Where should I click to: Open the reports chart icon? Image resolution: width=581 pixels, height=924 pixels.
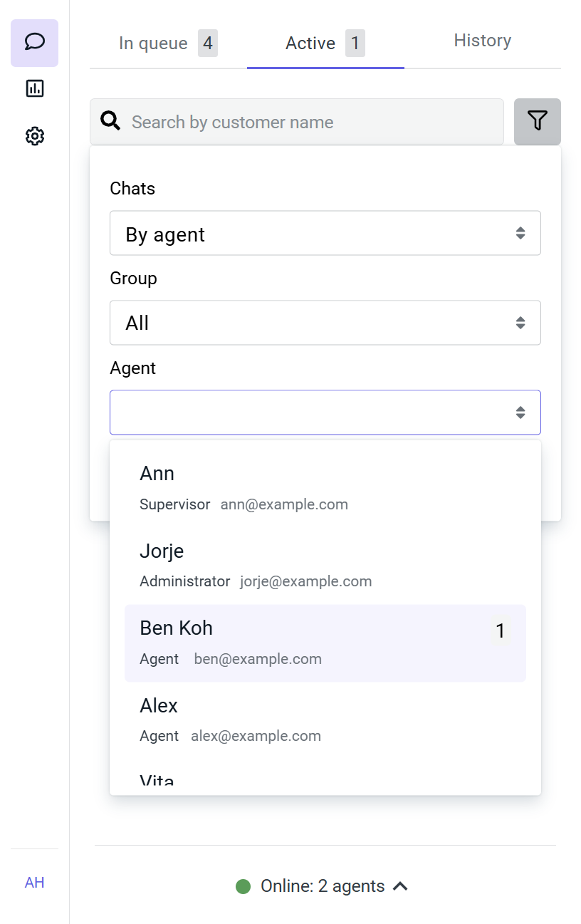[x=34, y=88]
